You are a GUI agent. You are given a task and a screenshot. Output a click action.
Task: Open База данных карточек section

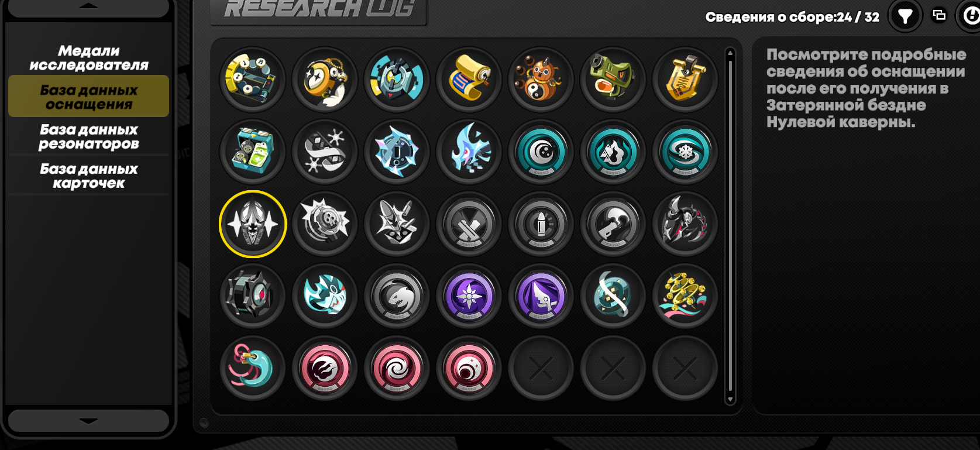[x=88, y=176]
